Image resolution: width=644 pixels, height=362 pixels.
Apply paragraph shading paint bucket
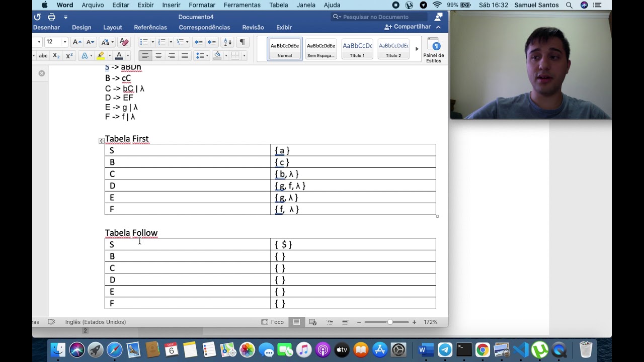(217, 55)
